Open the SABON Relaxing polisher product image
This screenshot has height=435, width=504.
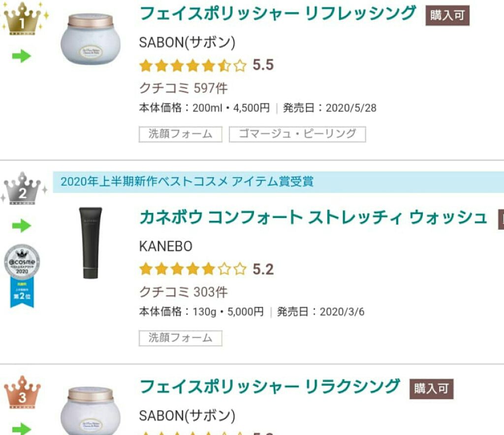click(x=90, y=410)
